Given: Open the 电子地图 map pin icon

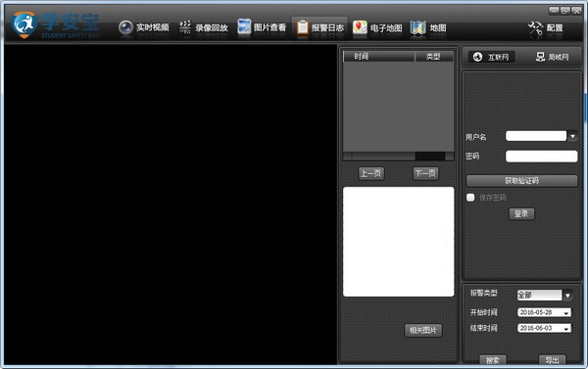Looking at the screenshot, I should click(360, 27).
